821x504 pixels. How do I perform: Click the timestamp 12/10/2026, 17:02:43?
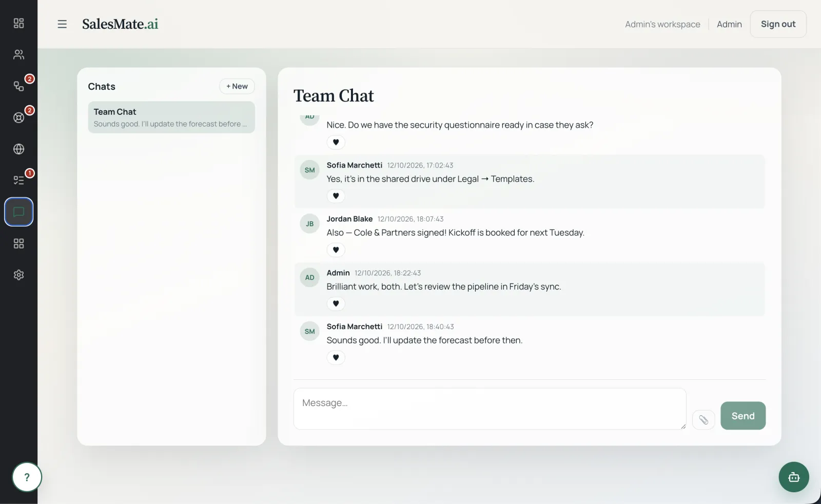click(x=420, y=166)
